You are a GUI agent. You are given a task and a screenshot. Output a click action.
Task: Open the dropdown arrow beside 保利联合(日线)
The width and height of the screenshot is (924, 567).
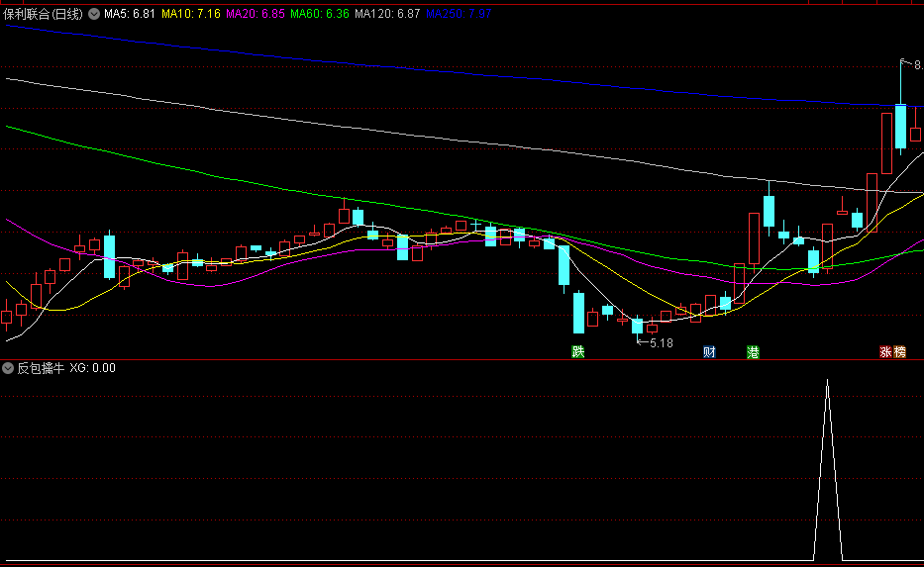(94, 14)
